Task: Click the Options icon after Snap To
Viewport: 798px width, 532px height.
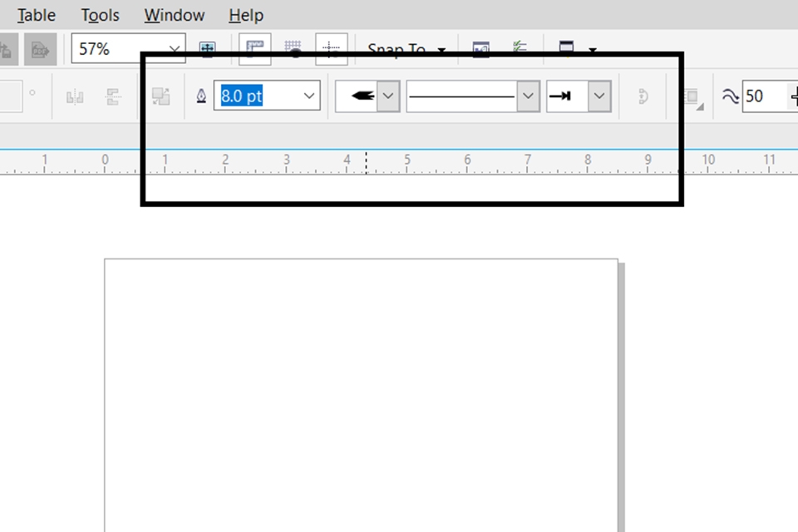Action: (481, 49)
